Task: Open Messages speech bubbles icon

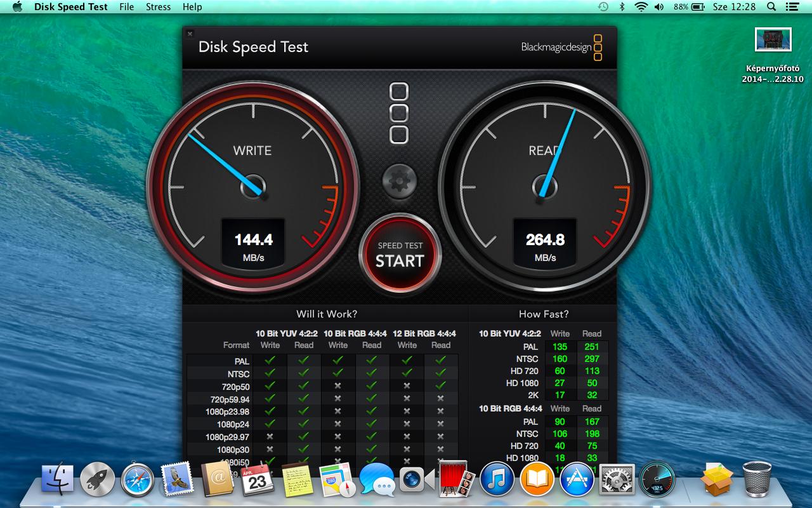Action: pyautogui.click(x=376, y=479)
